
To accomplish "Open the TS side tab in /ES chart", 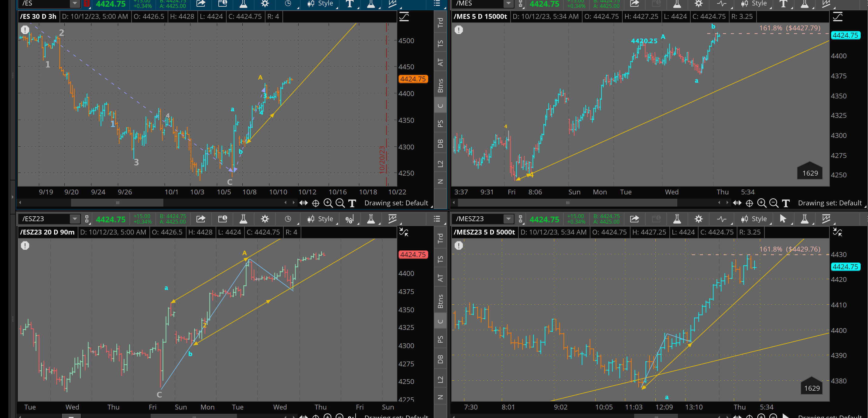I will coord(440,43).
